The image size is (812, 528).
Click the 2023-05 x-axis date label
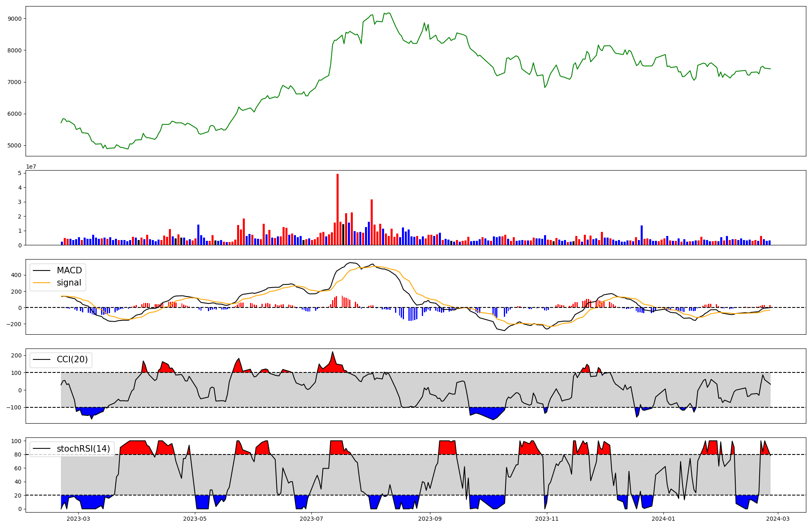point(195,519)
